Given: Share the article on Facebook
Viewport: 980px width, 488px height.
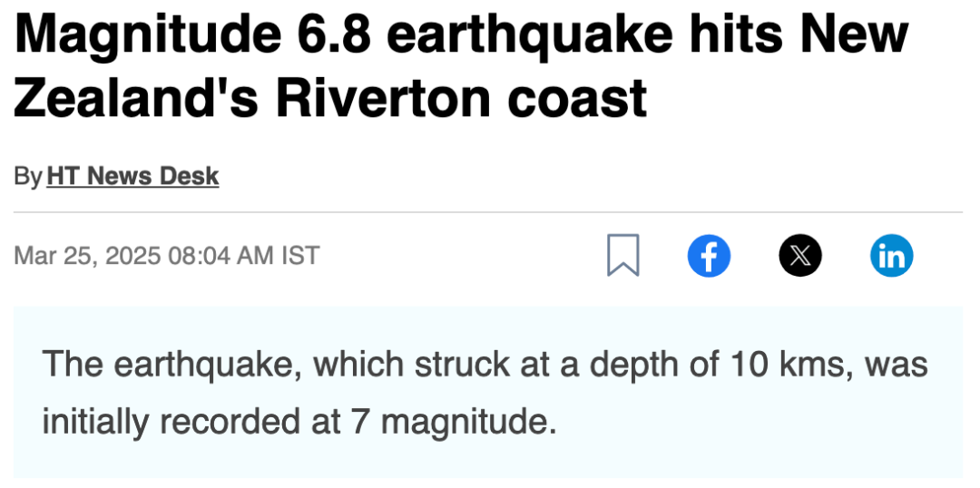Looking at the screenshot, I should coord(709,256).
